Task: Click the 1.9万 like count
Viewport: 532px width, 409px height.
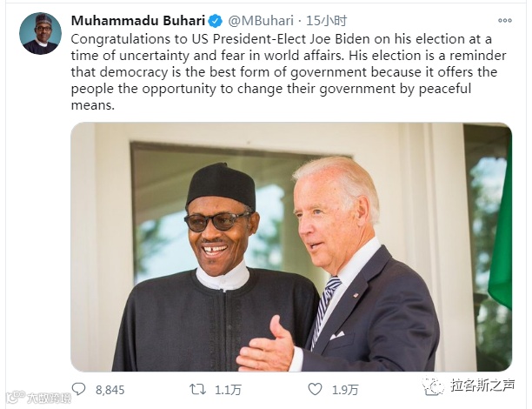Action: [345, 389]
